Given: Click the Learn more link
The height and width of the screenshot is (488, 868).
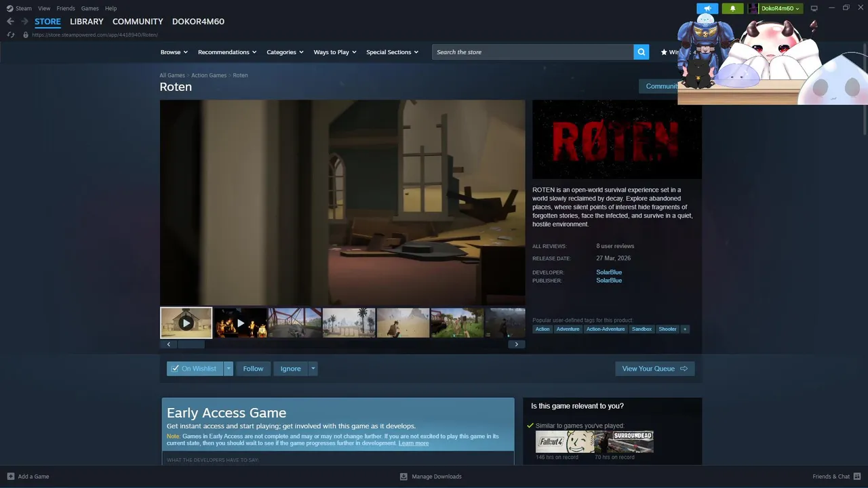Looking at the screenshot, I should tap(414, 443).
